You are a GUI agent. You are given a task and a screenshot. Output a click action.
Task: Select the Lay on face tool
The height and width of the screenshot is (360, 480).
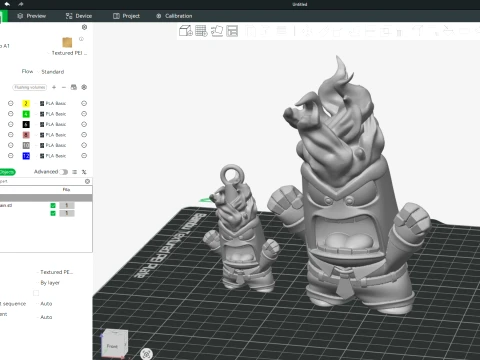354,31
